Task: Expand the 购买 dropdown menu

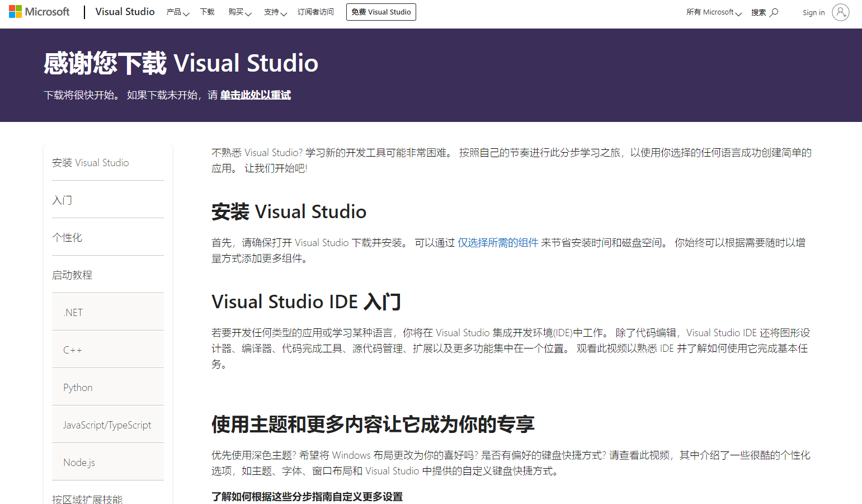Action: [240, 12]
